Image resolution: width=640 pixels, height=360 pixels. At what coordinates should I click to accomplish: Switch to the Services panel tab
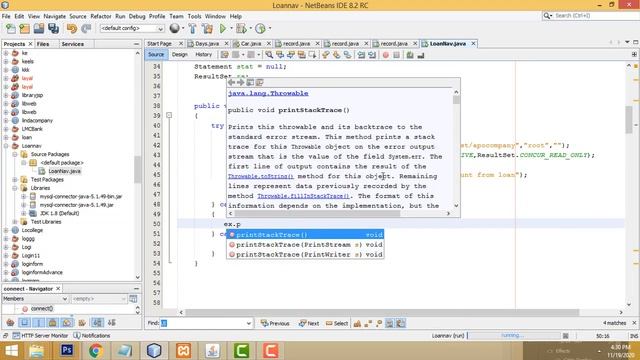[73, 44]
